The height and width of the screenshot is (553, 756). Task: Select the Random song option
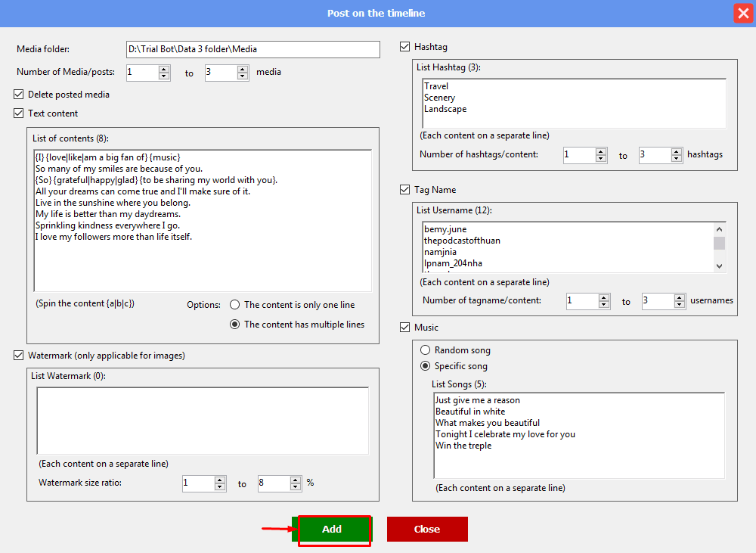426,350
